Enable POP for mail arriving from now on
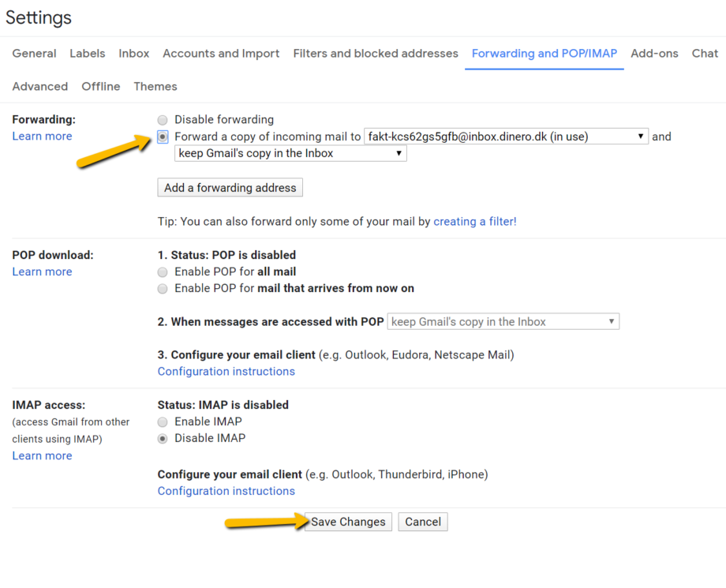Viewport: 726px width, 588px height. click(163, 289)
